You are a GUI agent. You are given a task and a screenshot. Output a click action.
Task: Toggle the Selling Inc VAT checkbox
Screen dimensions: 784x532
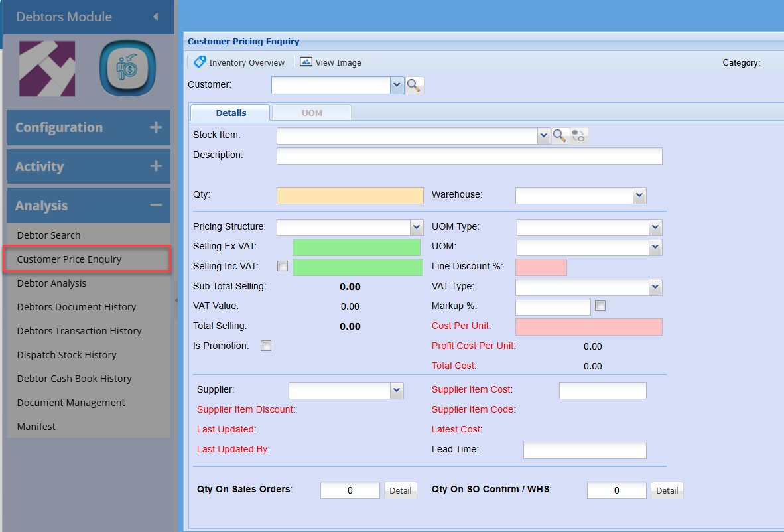(283, 266)
